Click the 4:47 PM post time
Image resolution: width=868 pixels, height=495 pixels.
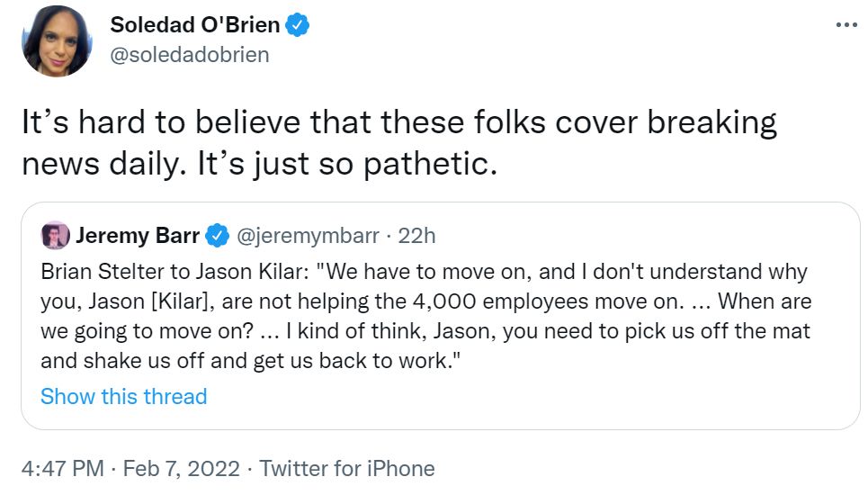coord(62,469)
